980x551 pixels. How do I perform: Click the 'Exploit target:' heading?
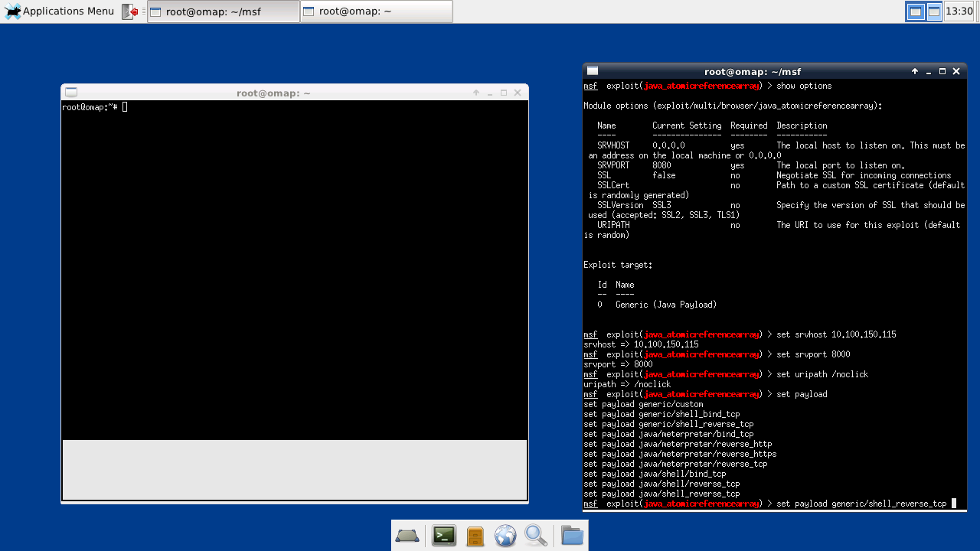click(618, 265)
